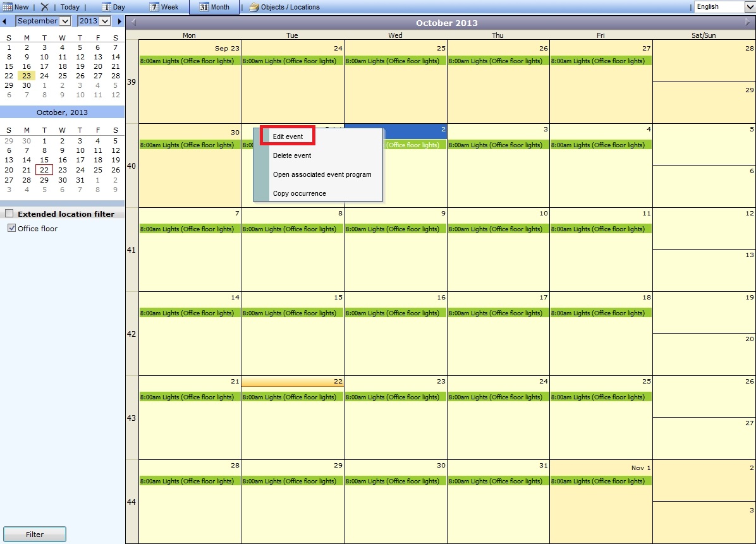Image resolution: width=756 pixels, height=544 pixels.
Task: Switch to Week view
Action: (164, 7)
